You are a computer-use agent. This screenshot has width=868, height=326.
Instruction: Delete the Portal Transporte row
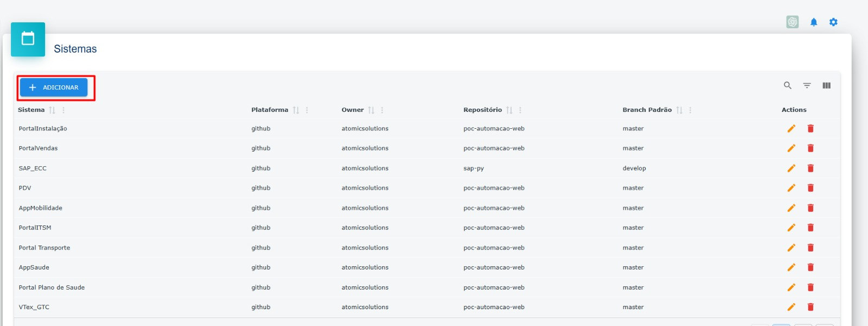tap(810, 248)
